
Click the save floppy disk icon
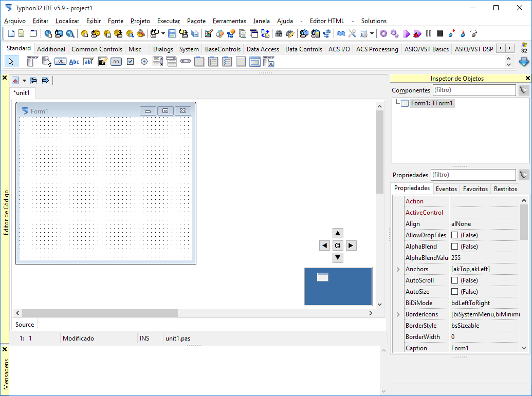pos(172,33)
